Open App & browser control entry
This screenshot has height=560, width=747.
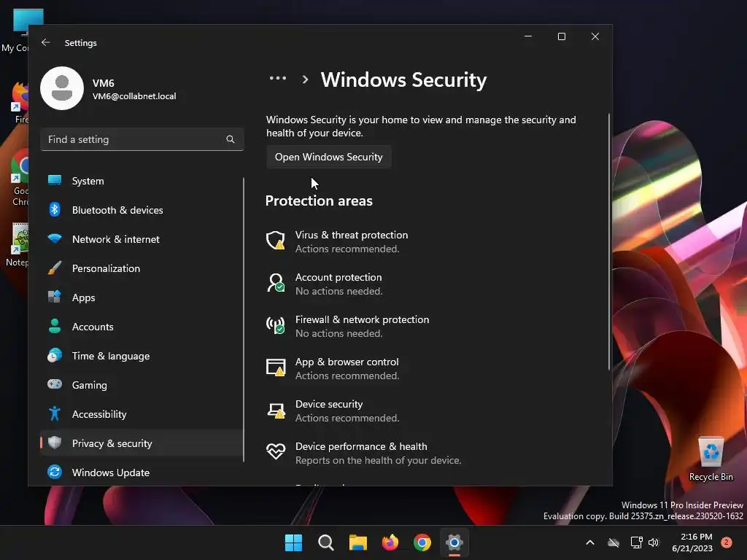333,368
